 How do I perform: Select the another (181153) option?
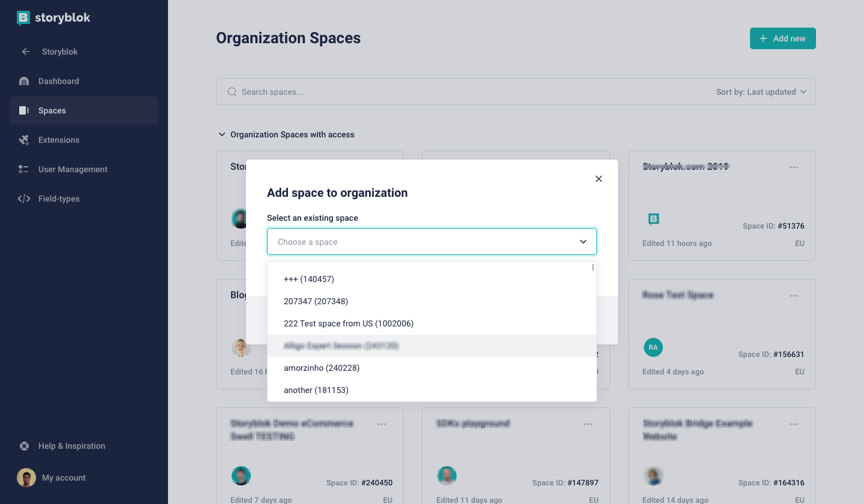tap(432, 390)
